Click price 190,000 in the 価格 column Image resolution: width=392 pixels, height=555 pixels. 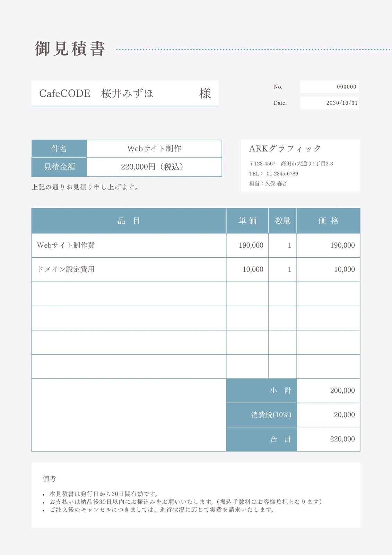tap(329, 246)
